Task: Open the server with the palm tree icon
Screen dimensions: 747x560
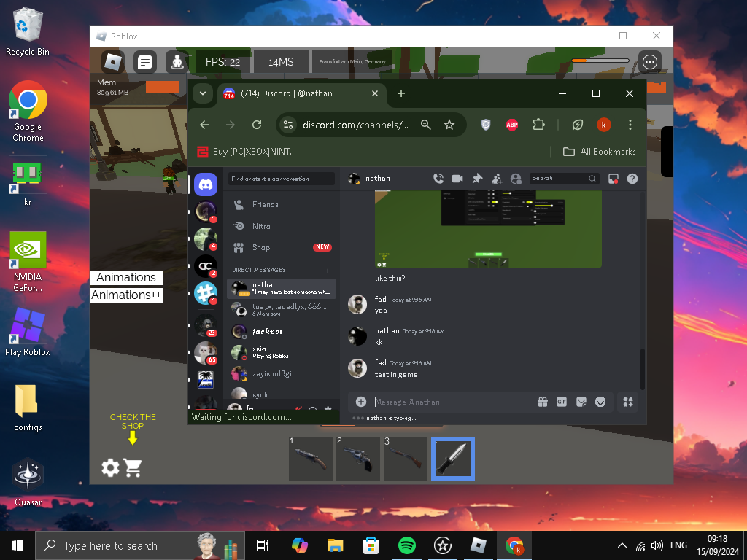Action: 206,379
